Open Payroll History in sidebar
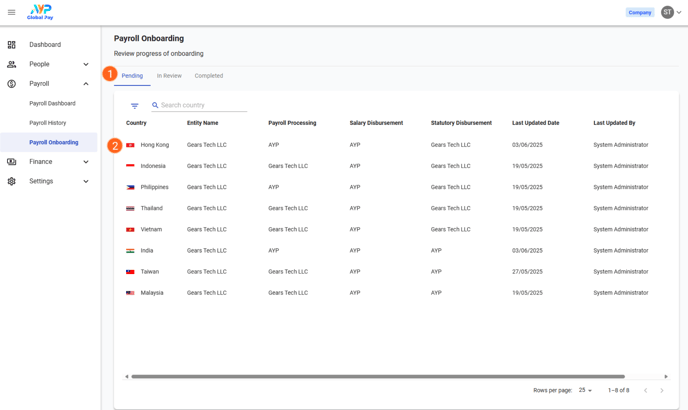Viewport: 688px width, 410px height. pyautogui.click(x=47, y=123)
